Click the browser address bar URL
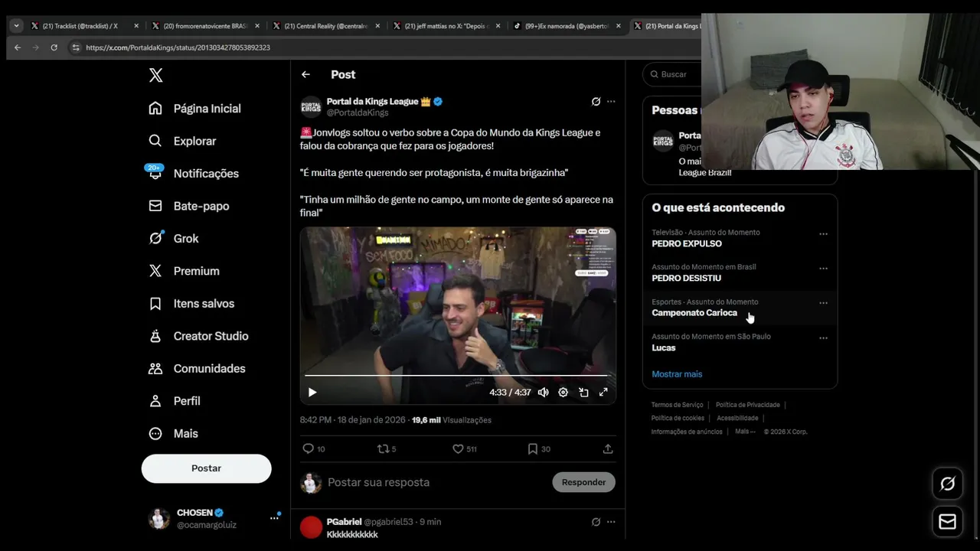The image size is (980, 551). (178, 47)
